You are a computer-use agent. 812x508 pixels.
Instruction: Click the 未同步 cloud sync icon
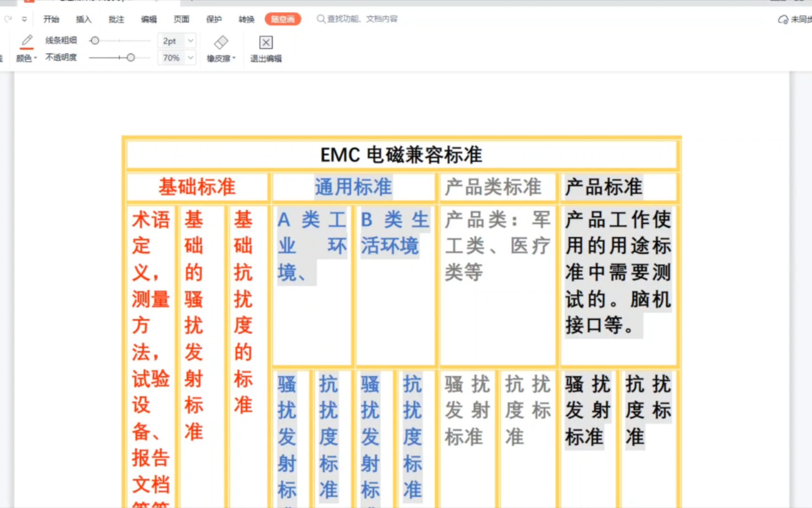783,19
